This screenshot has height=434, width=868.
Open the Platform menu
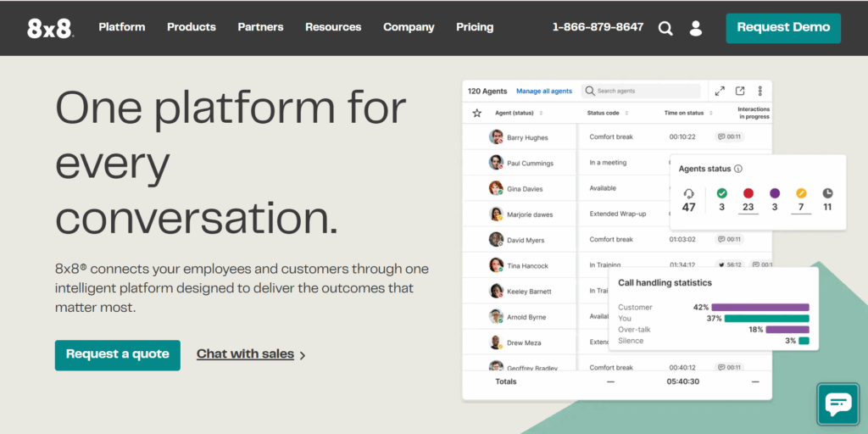coord(122,27)
